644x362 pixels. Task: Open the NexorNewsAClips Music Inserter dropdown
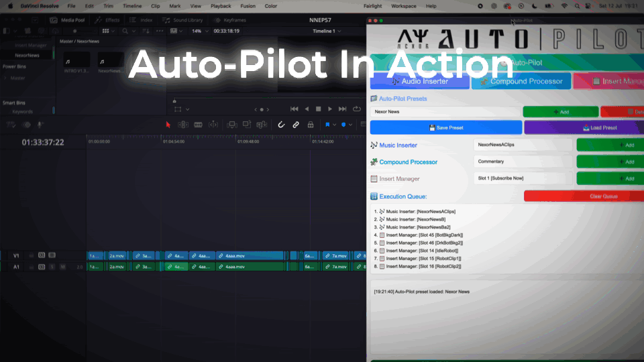(523, 145)
